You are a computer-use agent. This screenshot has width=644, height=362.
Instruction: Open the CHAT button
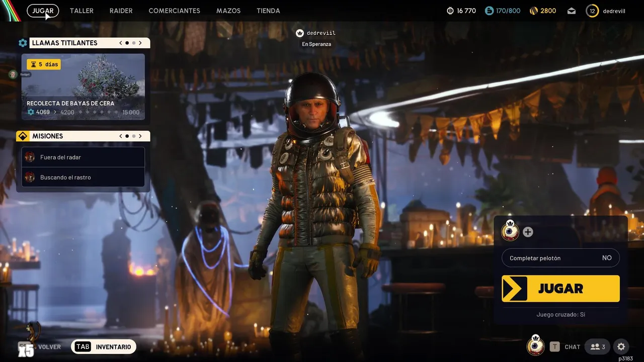[573, 347]
